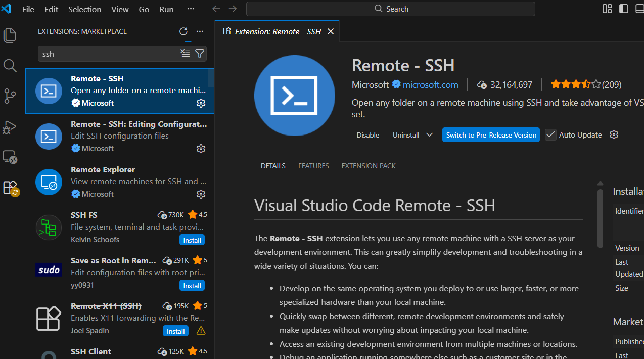
Task: Open the Extensions view icon
Action: 11,188
